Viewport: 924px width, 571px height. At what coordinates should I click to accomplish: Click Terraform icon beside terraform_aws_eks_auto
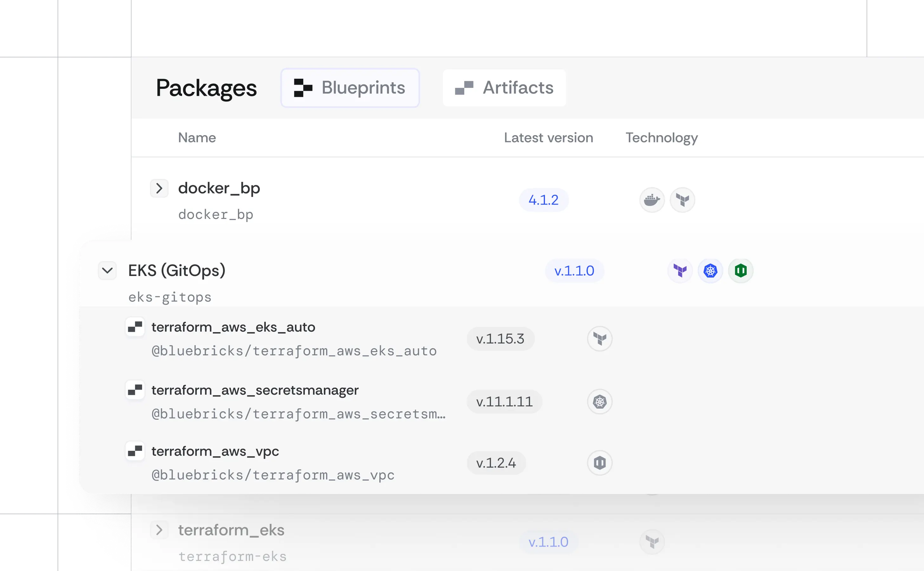[599, 339]
